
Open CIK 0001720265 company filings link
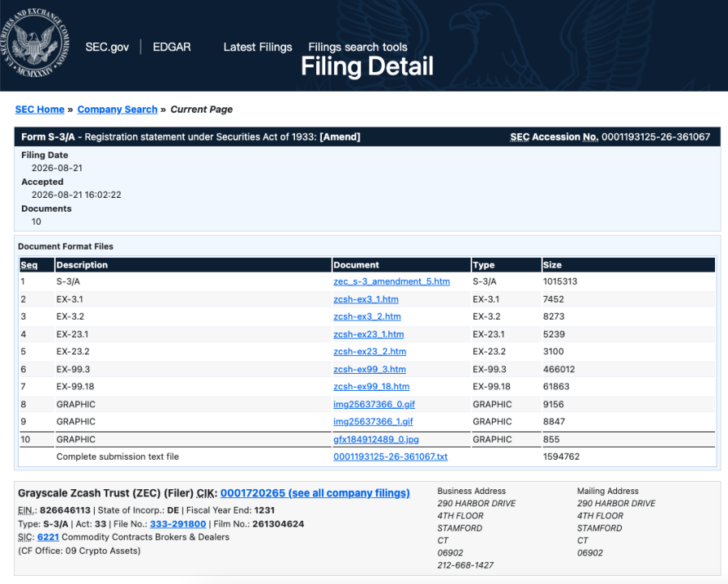coord(315,493)
